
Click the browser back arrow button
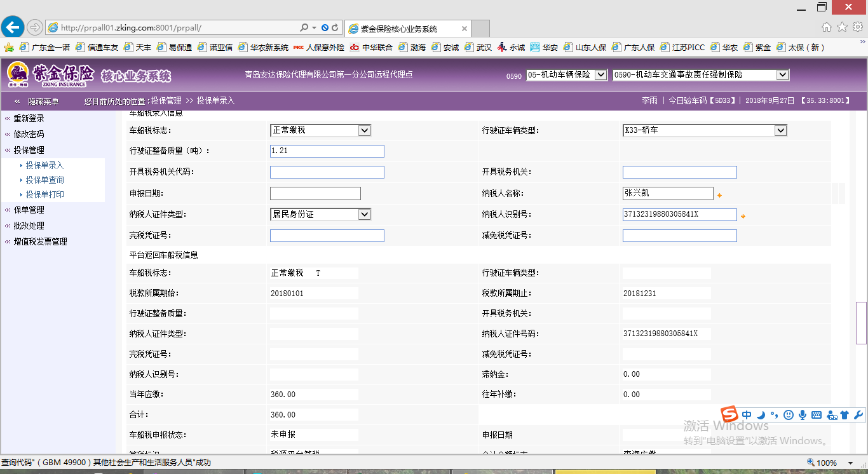point(13,27)
